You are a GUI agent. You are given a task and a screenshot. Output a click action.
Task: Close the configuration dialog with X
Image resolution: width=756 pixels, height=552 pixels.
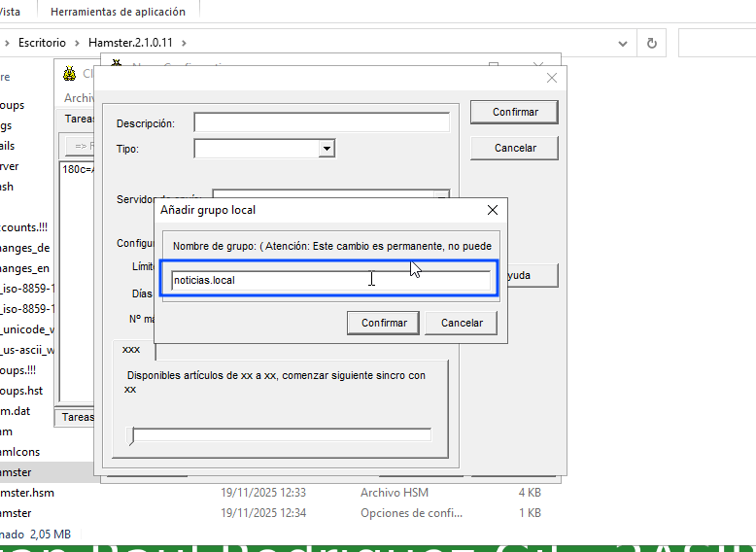tap(552, 78)
